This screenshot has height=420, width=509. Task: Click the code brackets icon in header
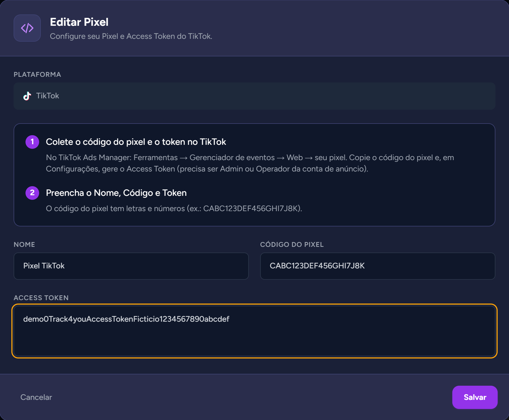[27, 28]
